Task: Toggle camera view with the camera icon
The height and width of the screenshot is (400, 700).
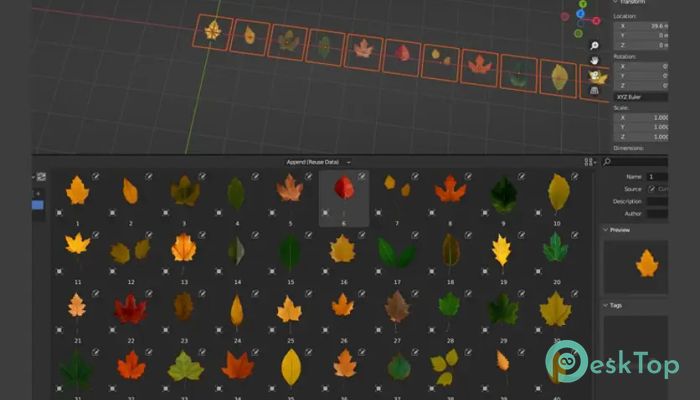Action: click(594, 75)
